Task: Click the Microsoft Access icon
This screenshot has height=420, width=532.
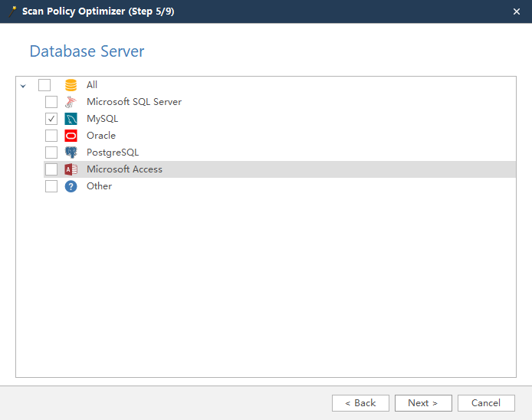Action: (x=71, y=169)
